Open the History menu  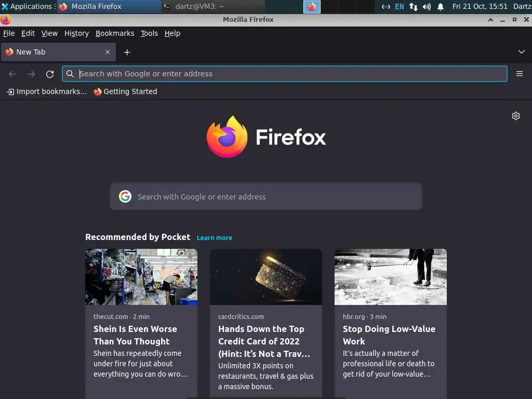77,33
